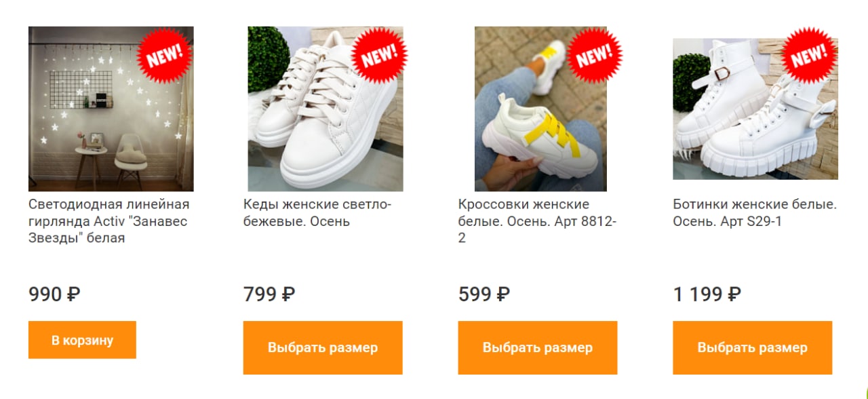
Task: Click the NEW badge on the garland photo
Action: click(165, 56)
